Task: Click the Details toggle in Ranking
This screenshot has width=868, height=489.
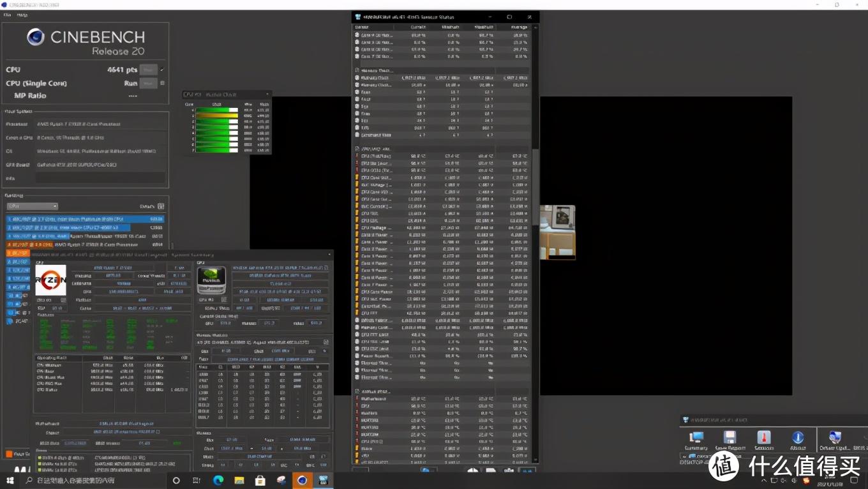Action: tap(161, 206)
